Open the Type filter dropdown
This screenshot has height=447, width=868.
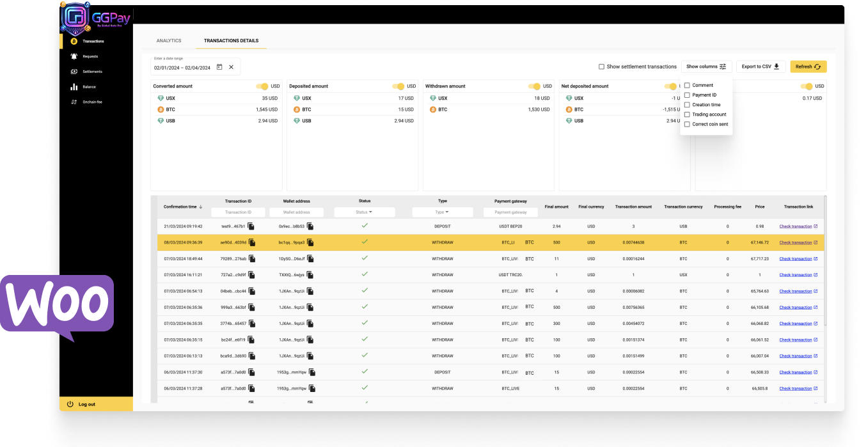coord(442,212)
